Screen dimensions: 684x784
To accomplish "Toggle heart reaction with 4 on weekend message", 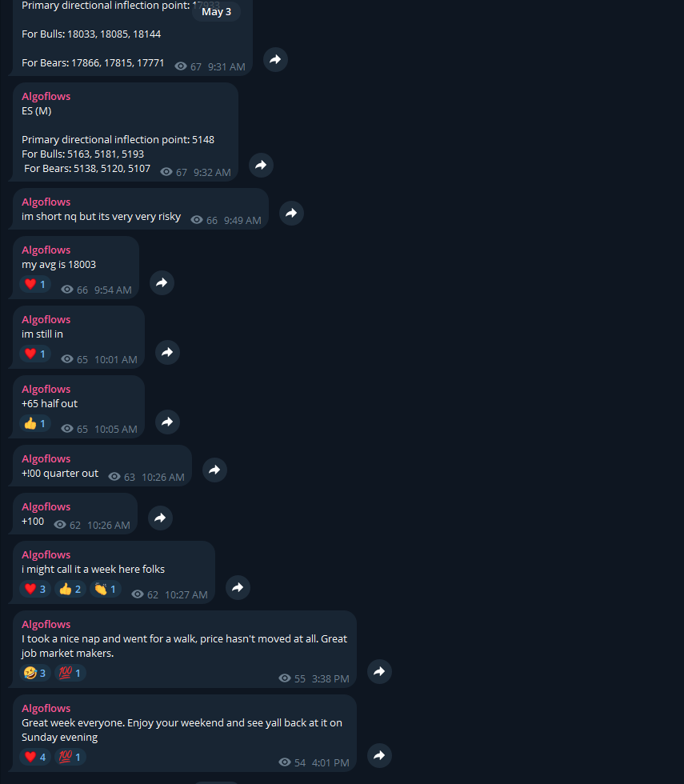I will coord(35,757).
